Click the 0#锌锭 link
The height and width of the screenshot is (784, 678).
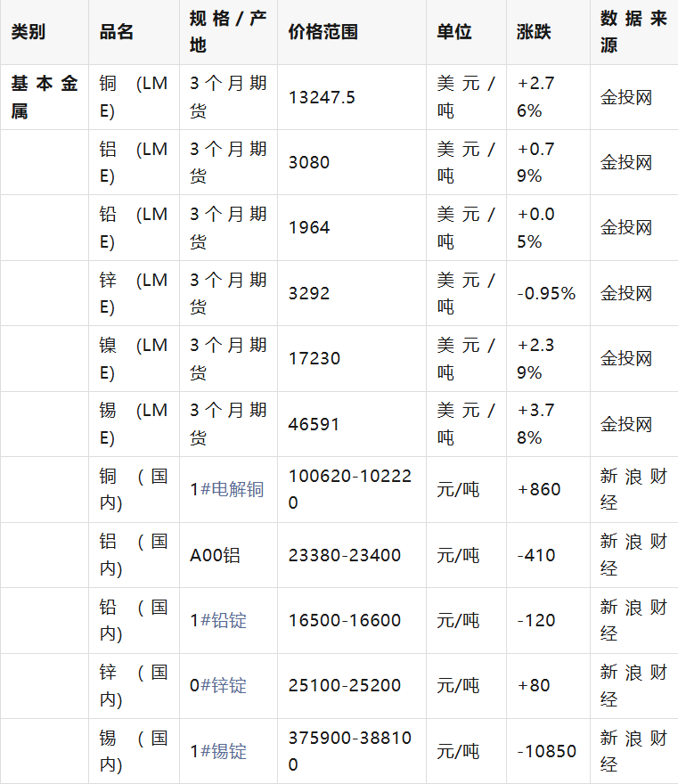(223, 685)
